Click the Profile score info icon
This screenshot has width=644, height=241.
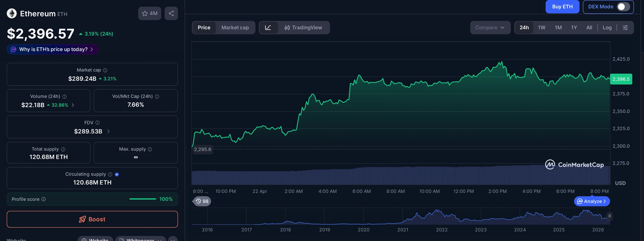(44, 199)
